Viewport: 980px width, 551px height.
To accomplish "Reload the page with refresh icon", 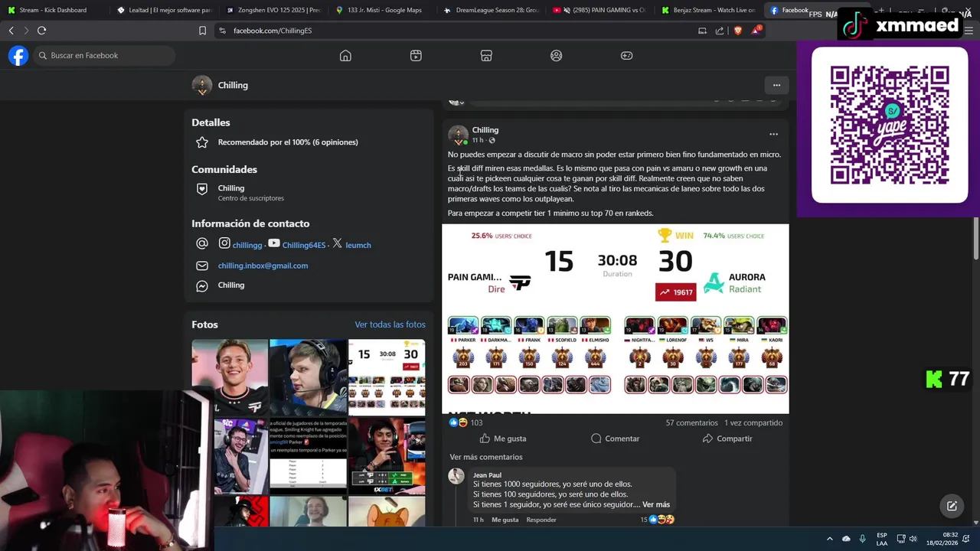I will (41, 31).
